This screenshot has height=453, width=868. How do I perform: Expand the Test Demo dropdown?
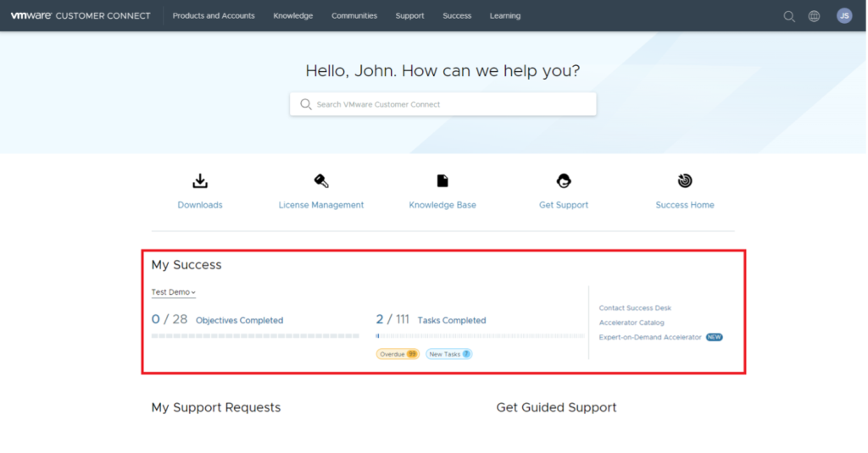tap(173, 292)
